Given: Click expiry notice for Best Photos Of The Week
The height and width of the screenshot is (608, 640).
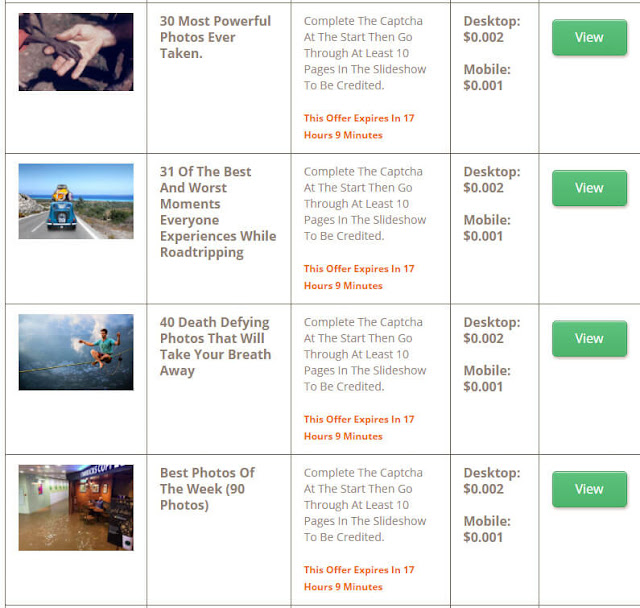Looking at the screenshot, I should [359, 578].
